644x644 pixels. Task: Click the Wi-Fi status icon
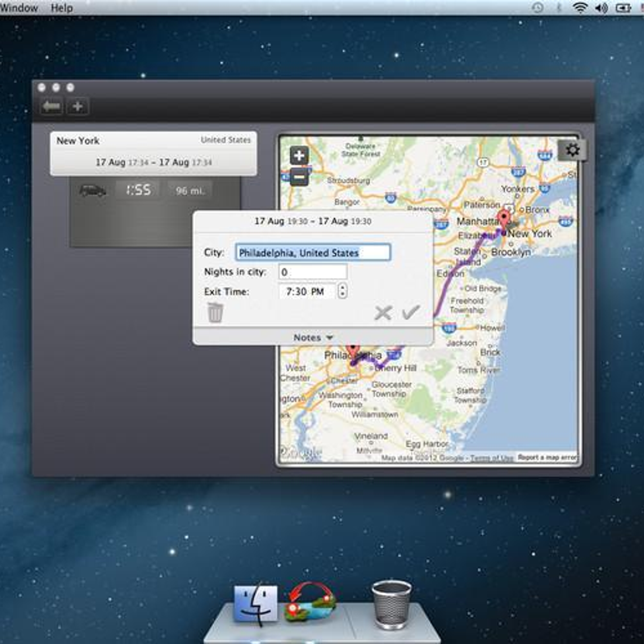click(580, 8)
